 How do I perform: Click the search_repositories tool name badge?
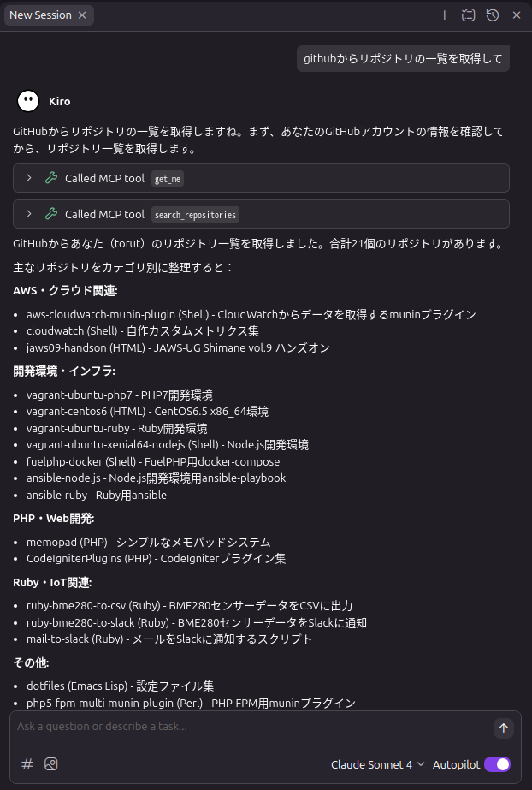(x=195, y=215)
